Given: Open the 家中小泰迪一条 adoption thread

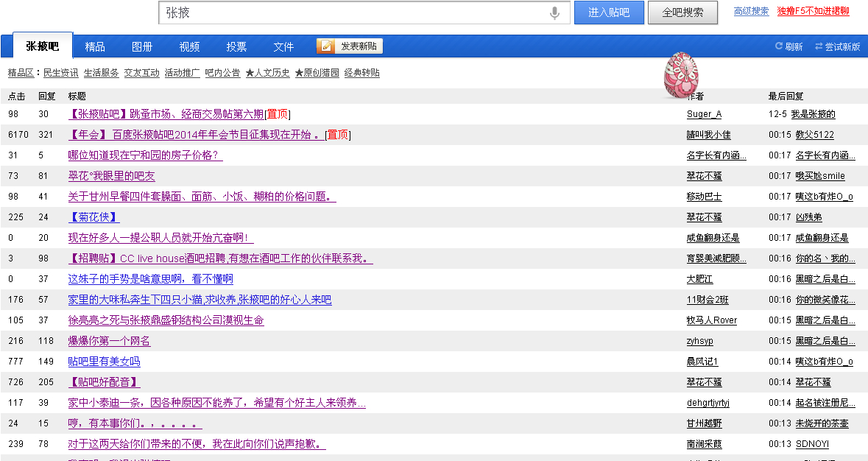Looking at the screenshot, I should click(217, 403).
